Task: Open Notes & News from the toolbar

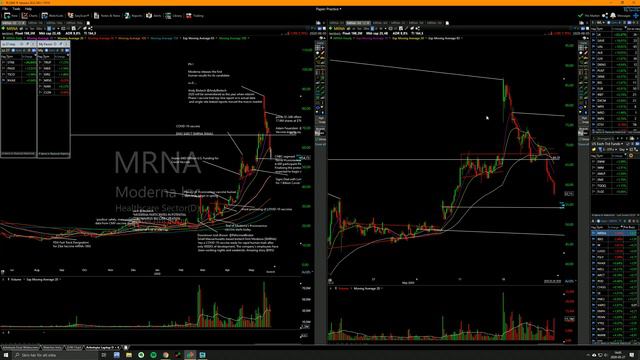Action: pos(107,16)
